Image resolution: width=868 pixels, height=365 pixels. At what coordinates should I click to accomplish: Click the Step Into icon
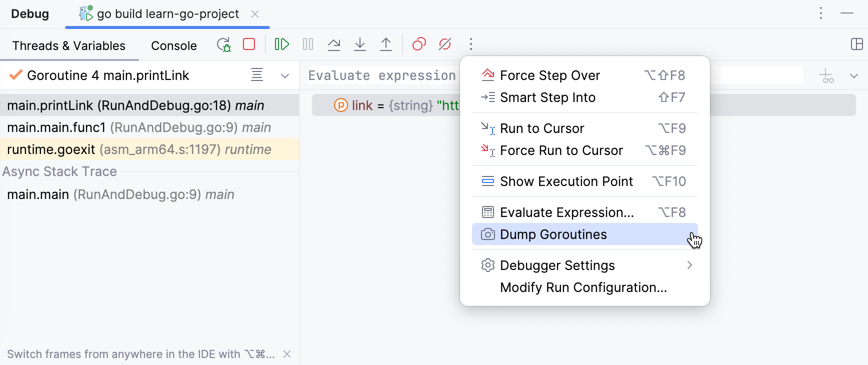pyautogui.click(x=360, y=44)
